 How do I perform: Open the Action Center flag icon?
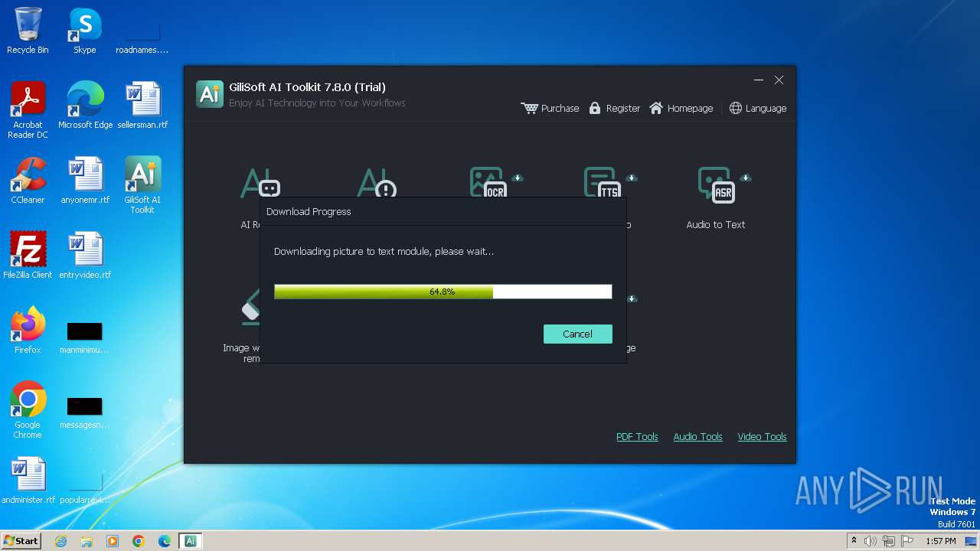pyautogui.click(x=907, y=541)
